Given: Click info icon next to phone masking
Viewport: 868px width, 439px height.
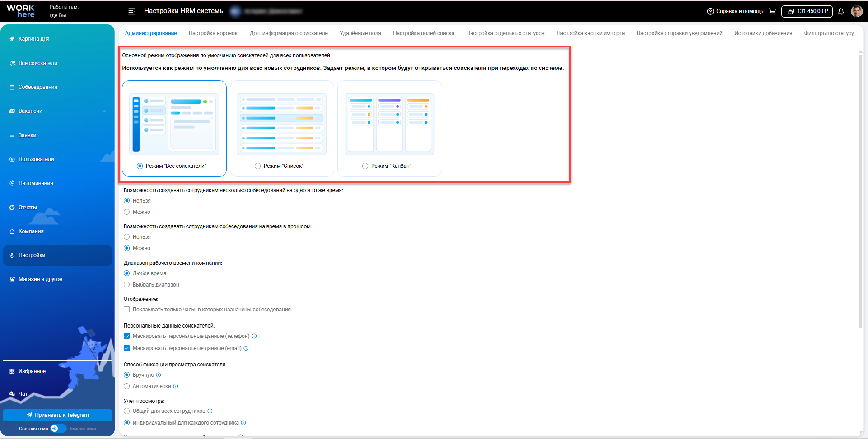Looking at the screenshot, I should pos(254,336).
